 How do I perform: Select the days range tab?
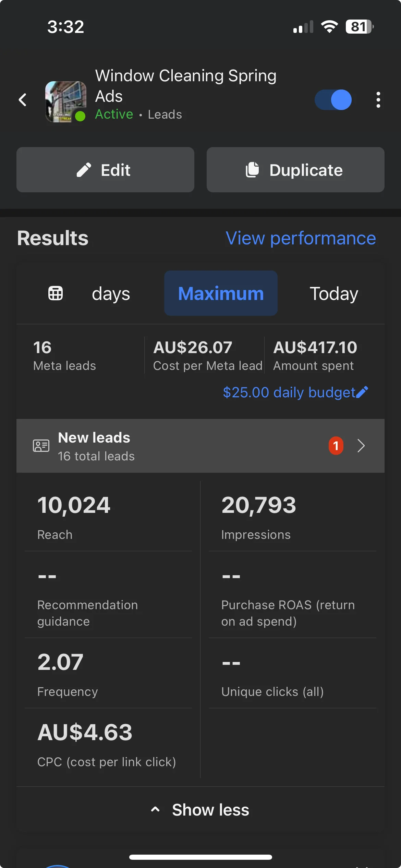111,293
